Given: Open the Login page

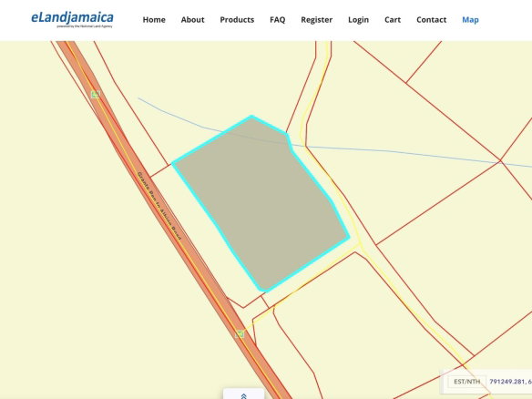Looking at the screenshot, I should tap(358, 20).
